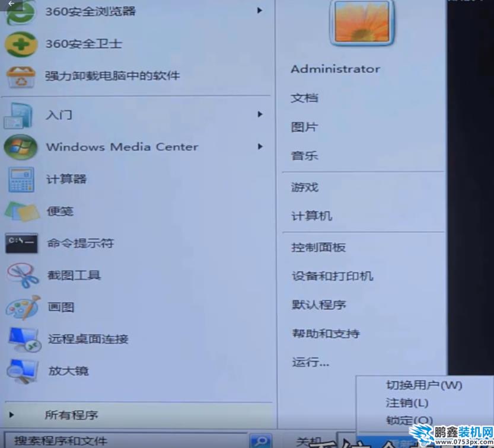Open 计算机 in the right pane
This screenshot has height=448, width=494.
point(311,216)
